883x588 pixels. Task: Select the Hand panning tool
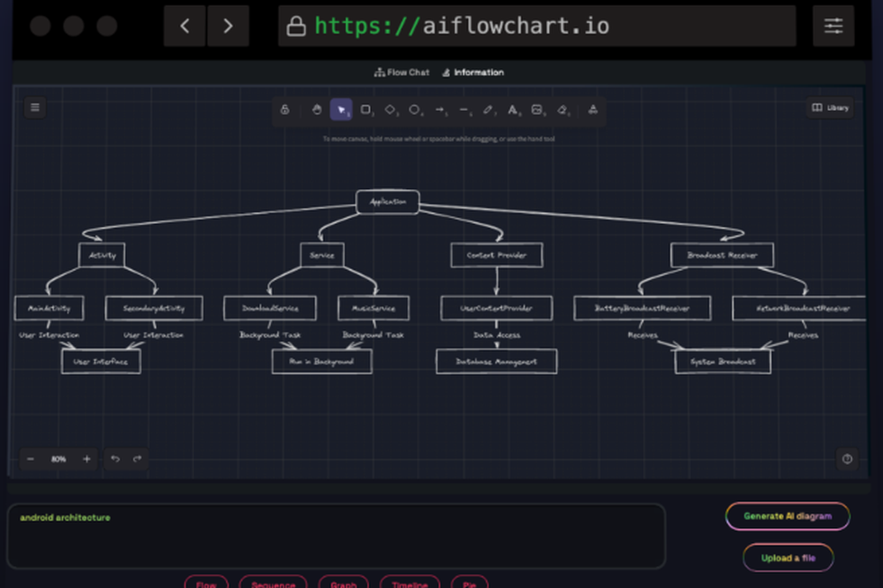317,109
